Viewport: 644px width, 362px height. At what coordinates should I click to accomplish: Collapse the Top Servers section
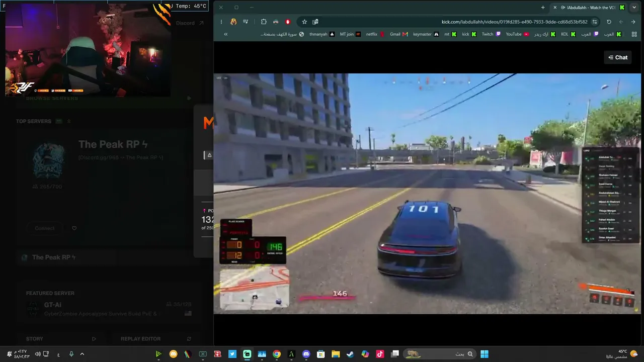[x=69, y=121]
